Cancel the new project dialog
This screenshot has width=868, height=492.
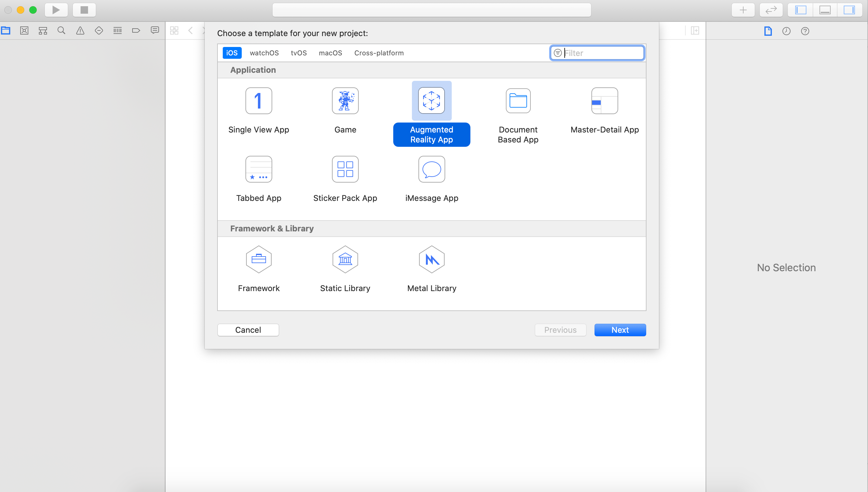pos(248,330)
